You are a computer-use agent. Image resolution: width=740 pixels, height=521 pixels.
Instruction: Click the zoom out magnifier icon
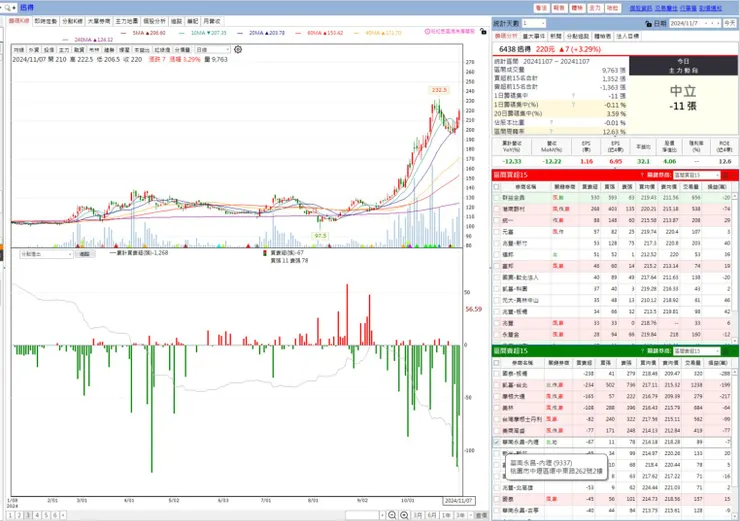(x=392, y=515)
